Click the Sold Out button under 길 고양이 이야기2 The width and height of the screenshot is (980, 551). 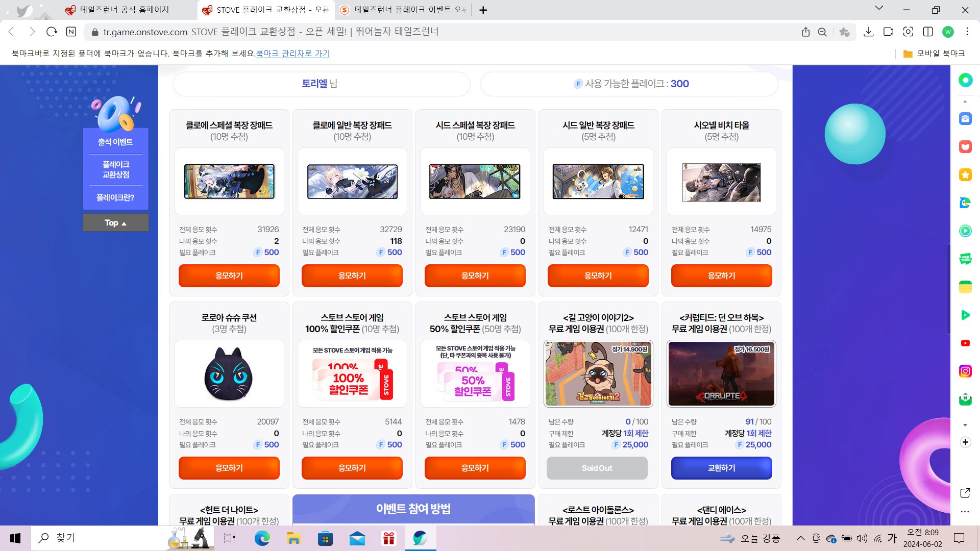pyautogui.click(x=597, y=468)
